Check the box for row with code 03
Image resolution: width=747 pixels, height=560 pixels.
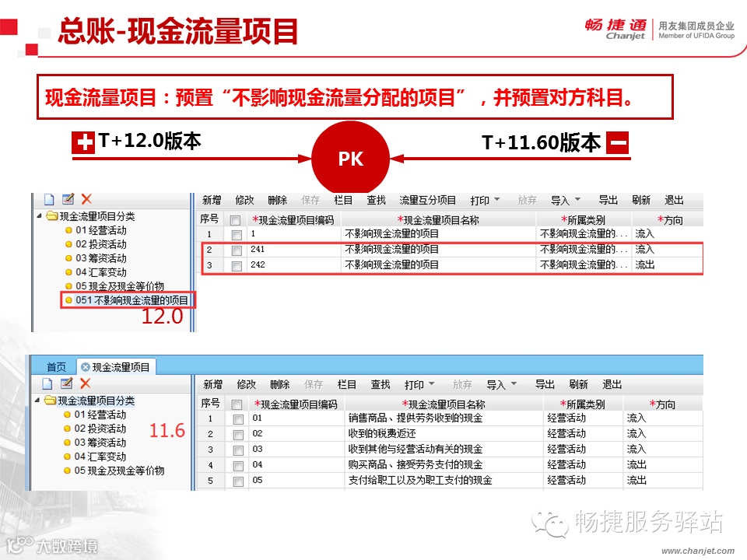point(238,450)
